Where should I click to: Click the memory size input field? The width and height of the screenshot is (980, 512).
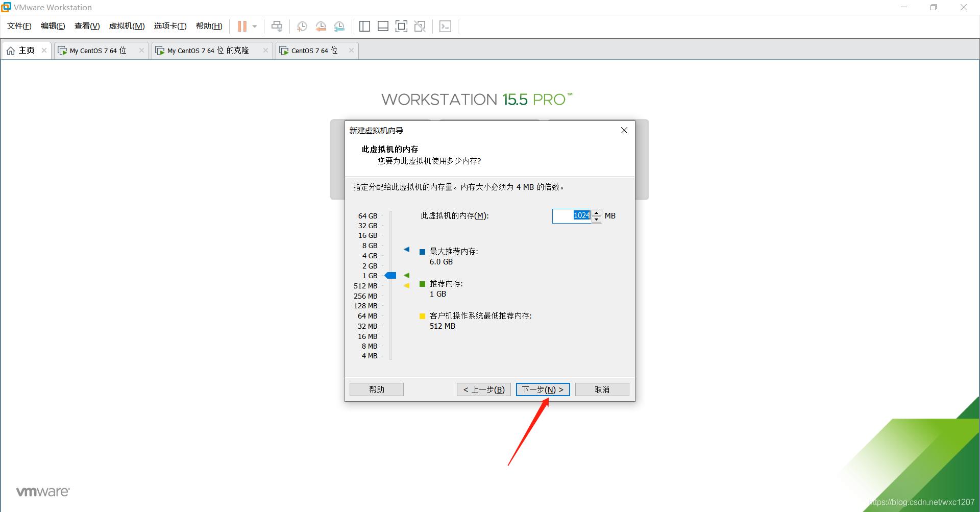click(x=572, y=216)
